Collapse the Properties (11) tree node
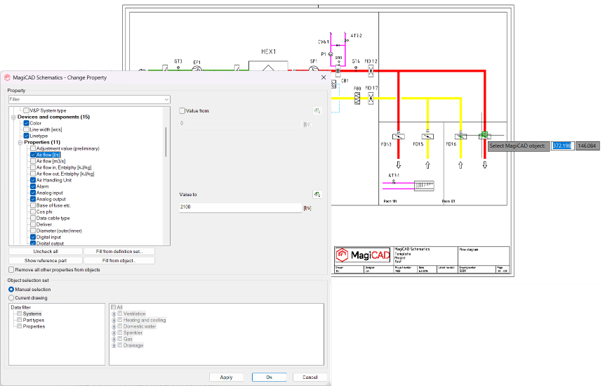Screen dimensions: 605x386 coord(20,142)
